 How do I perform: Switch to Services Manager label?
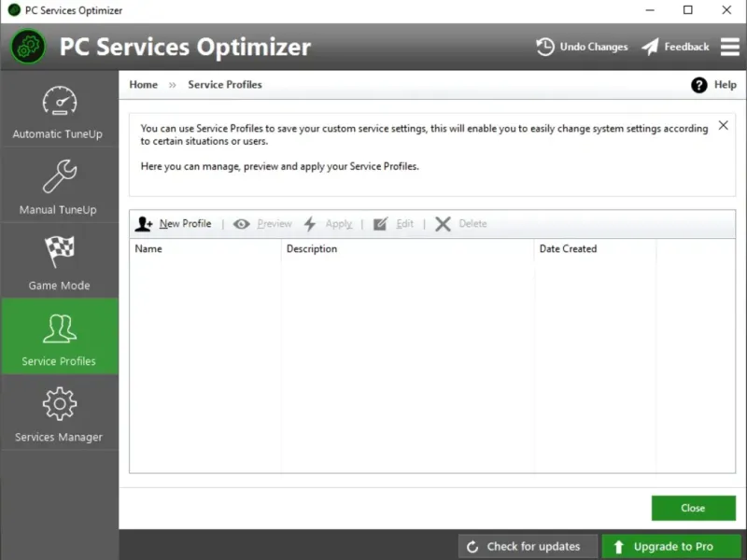pyautogui.click(x=59, y=437)
